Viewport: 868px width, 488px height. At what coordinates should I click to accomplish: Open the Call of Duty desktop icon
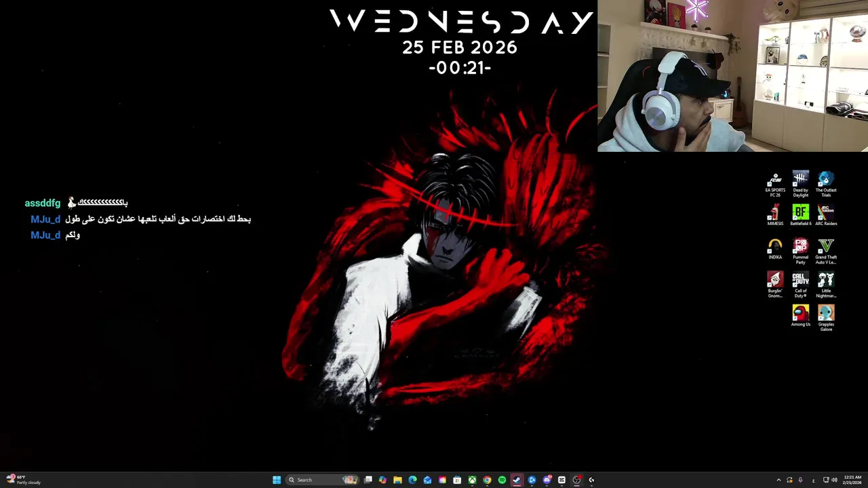pos(801,285)
